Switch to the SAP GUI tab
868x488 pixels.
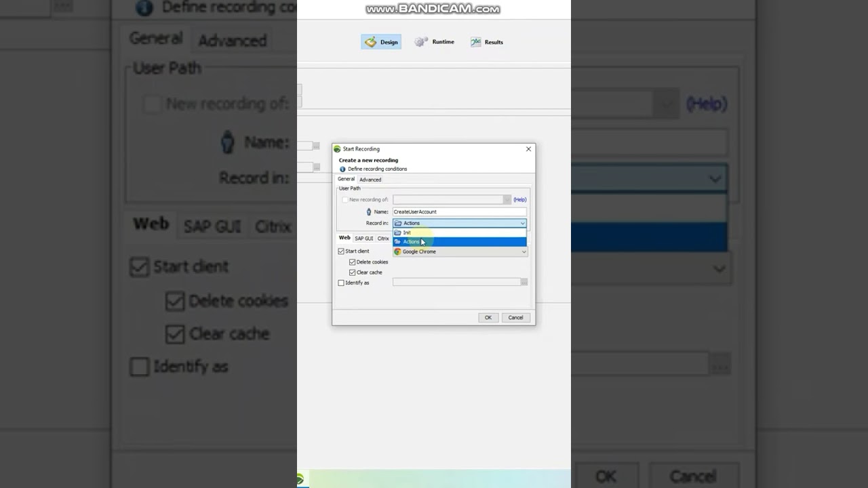click(x=364, y=239)
